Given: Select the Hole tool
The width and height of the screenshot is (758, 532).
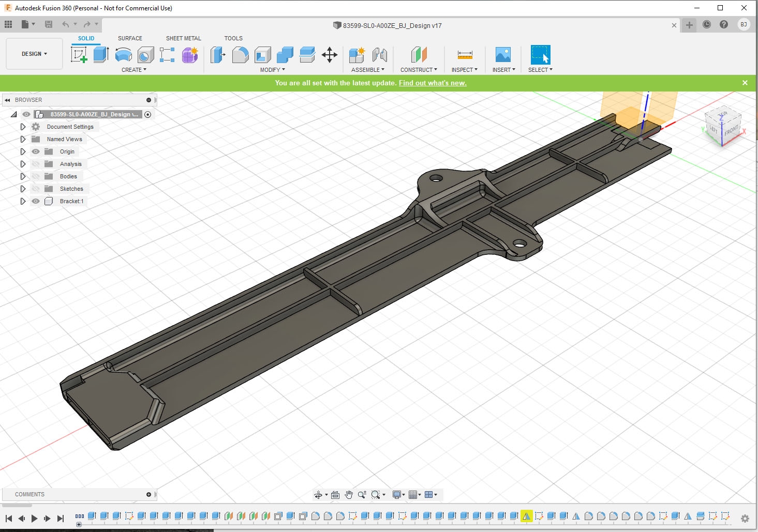Looking at the screenshot, I should pos(145,55).
